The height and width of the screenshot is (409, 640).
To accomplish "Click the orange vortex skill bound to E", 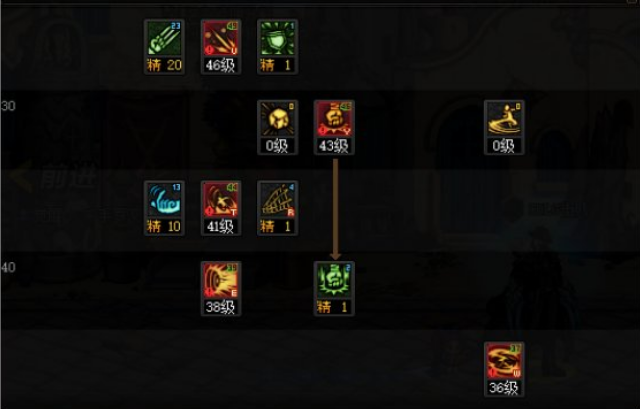I will (x=221, y=281).
